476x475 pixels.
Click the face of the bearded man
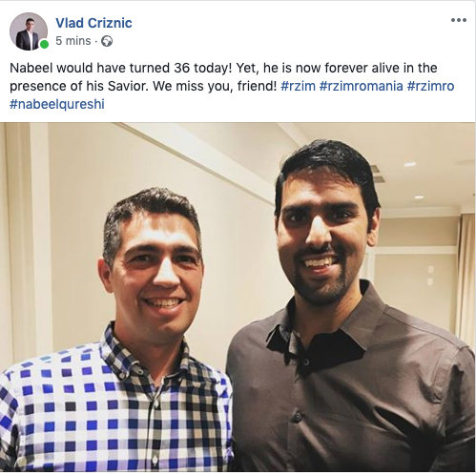point(324,241)
